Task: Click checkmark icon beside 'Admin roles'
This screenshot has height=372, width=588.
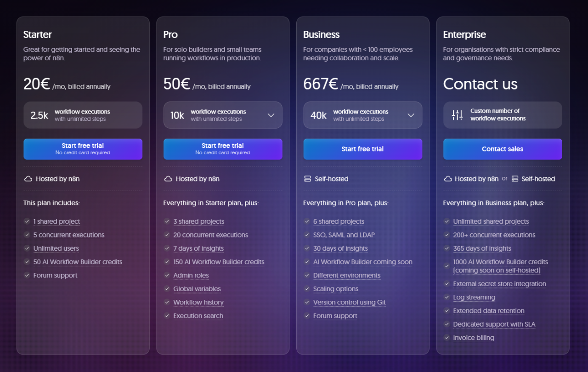Action: pyautogui.click(x=167, y=276)
